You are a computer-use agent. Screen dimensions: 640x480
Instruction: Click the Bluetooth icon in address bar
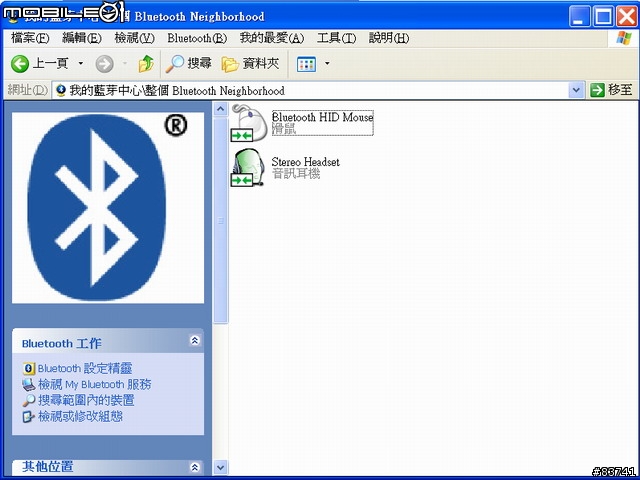pyautogui.click(x=61, y=91)
